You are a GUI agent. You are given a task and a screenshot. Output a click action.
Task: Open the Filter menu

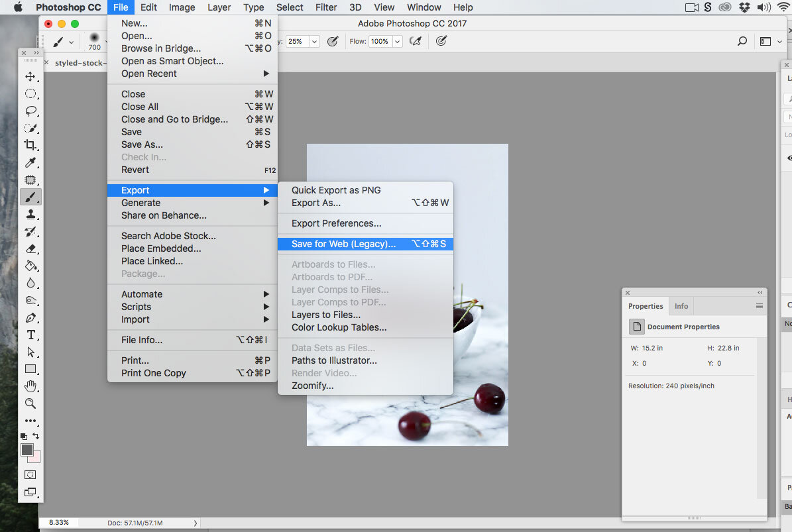click(326, 7)
